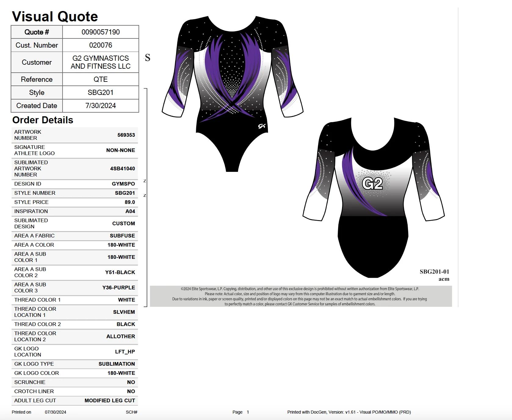Click the AREA A SUB COLOR 3 label
This screenshot has width=512, height=420.
tap(30, 288)
